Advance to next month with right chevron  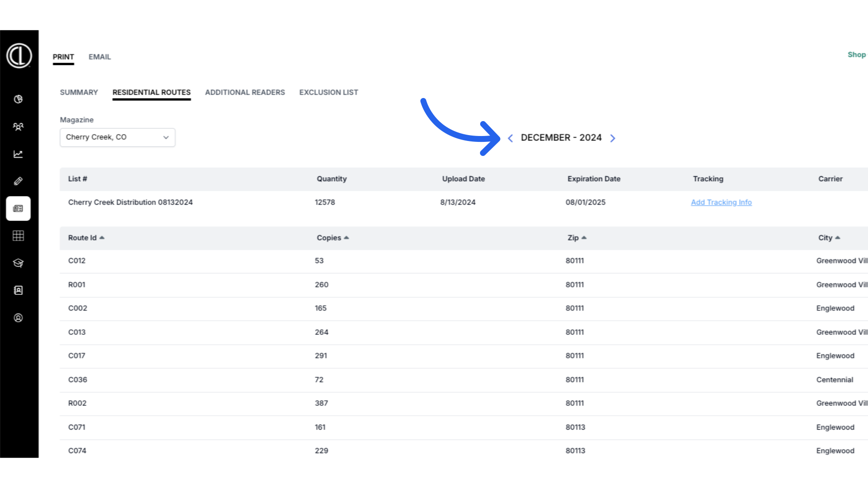pos(613,138)
